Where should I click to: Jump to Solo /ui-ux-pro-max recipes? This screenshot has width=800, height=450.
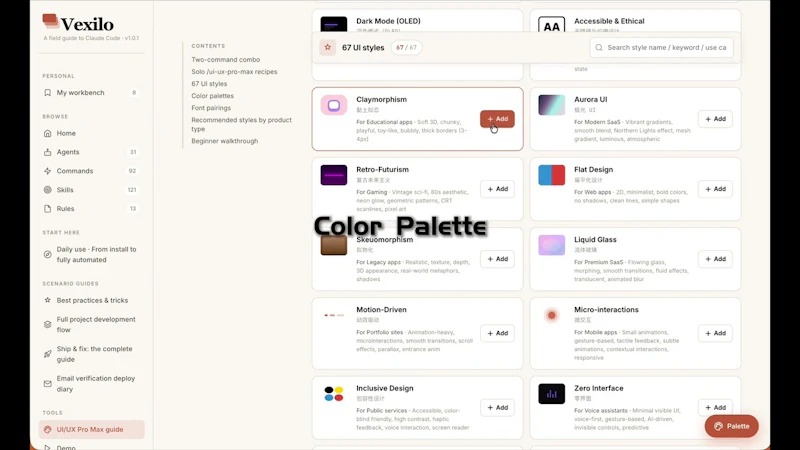coord(234,72)
